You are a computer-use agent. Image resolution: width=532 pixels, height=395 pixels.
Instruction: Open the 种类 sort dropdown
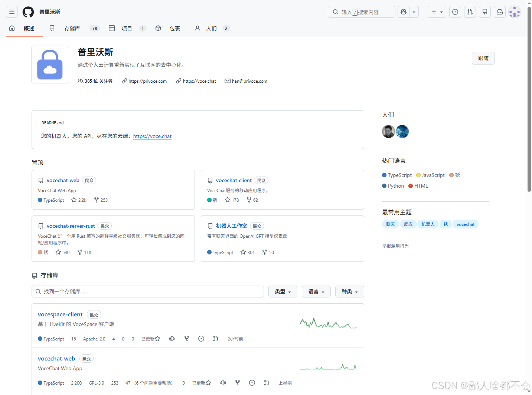click(349, 292)
